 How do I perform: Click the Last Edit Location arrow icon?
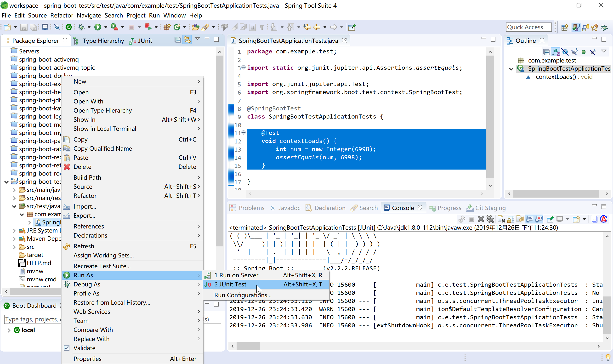307,27
